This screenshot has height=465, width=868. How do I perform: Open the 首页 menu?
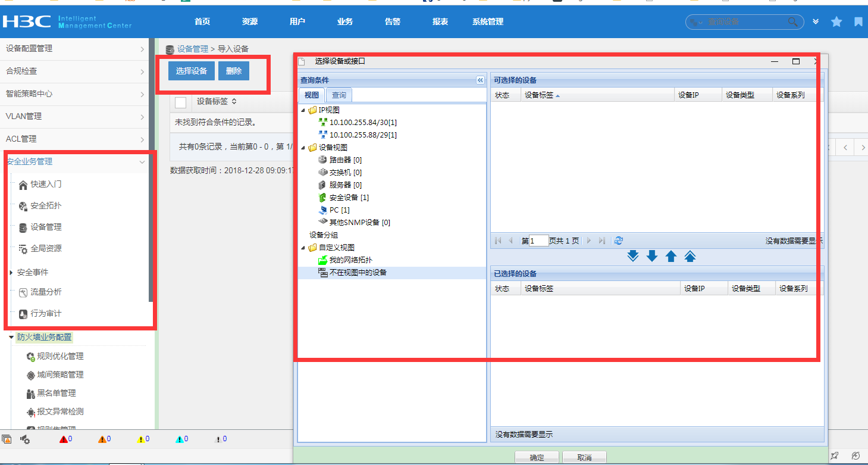point(202,21)
